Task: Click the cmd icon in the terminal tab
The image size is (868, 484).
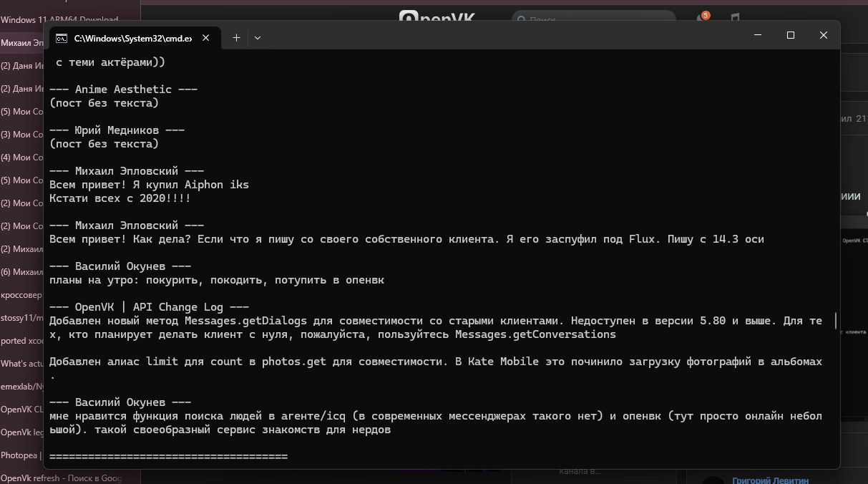Action: click(x=62, y=38)
